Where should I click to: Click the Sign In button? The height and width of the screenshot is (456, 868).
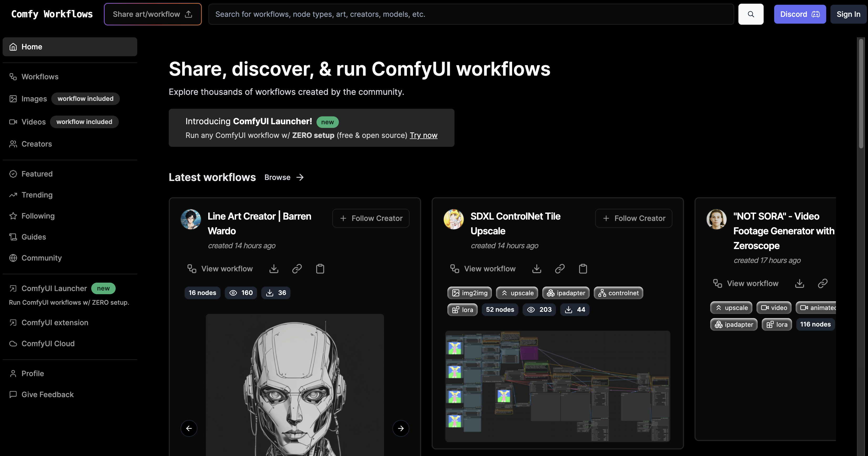point(848,14)
